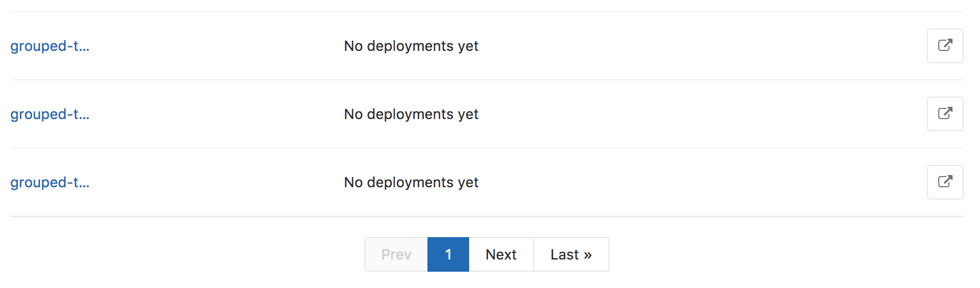Open the second grouped-t... environment link
The width and height of the screenshot is (980, 288).
click(50, 114)
